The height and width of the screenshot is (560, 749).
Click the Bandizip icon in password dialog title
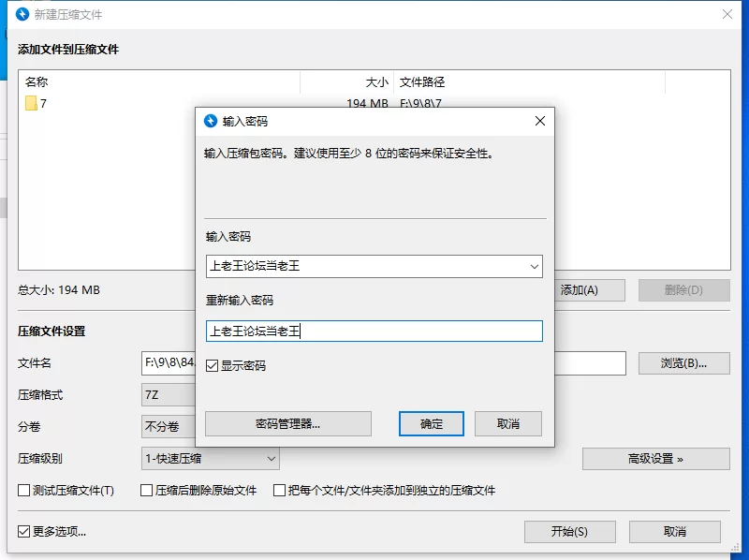(211, 122)
